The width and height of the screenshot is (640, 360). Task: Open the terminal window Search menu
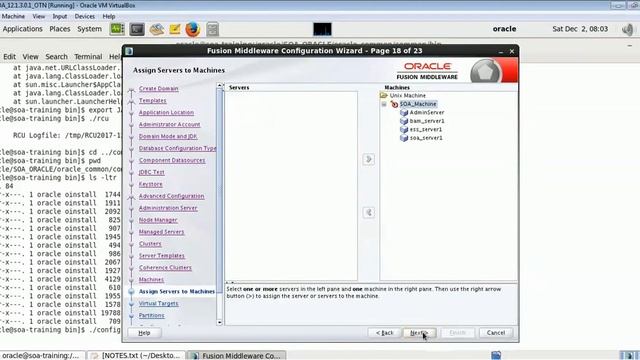(56, 57)
